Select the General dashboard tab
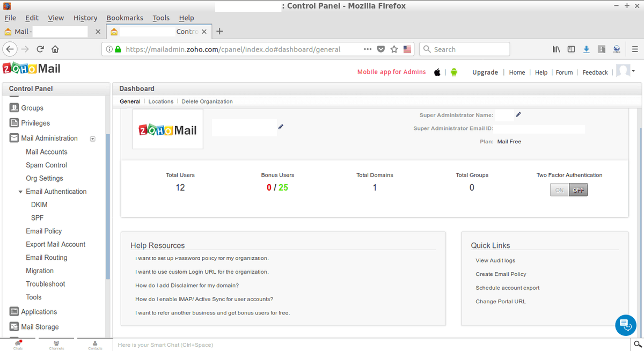Image resolution: width=644 pixels, height=351 pixels. [130, 101]
